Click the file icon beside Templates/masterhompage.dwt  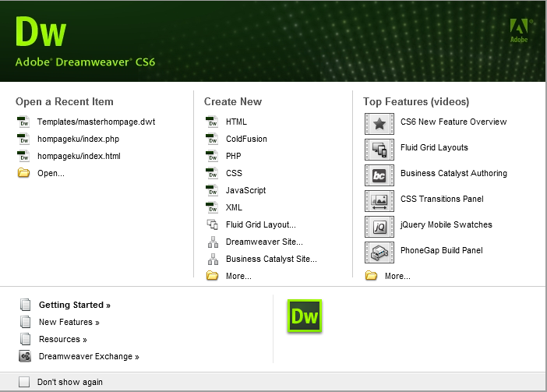(x=23, y=122)
